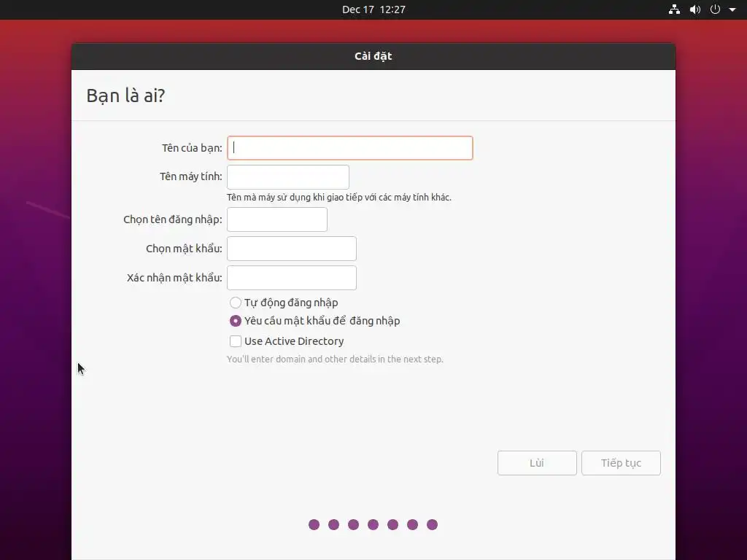Open the clock showing Dec 17 12:27

(373, 9)
